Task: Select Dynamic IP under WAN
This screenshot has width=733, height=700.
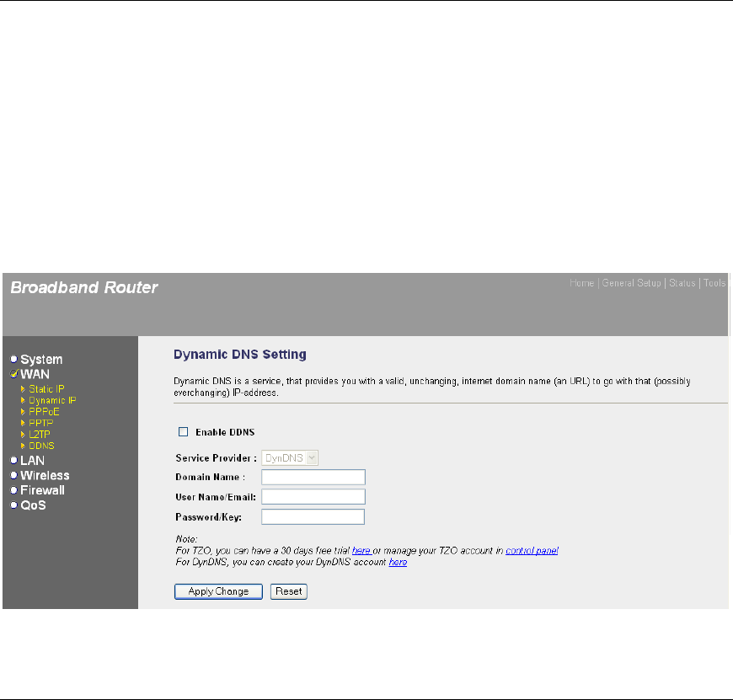Action: (x=52, y=400)
